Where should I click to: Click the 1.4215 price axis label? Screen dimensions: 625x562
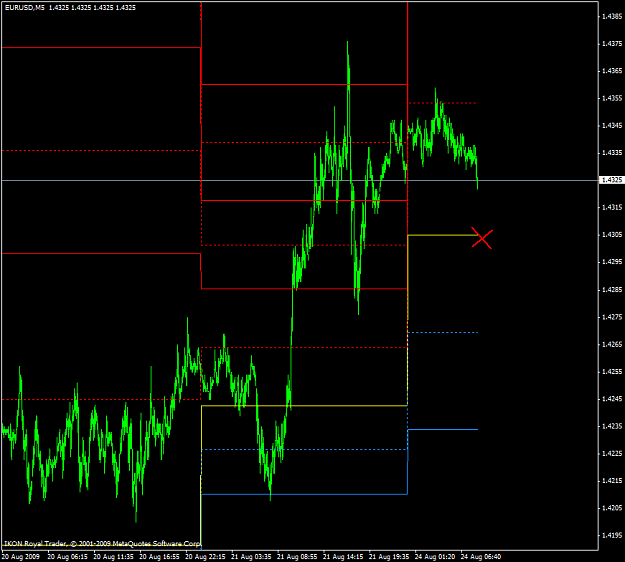[612, 481]
